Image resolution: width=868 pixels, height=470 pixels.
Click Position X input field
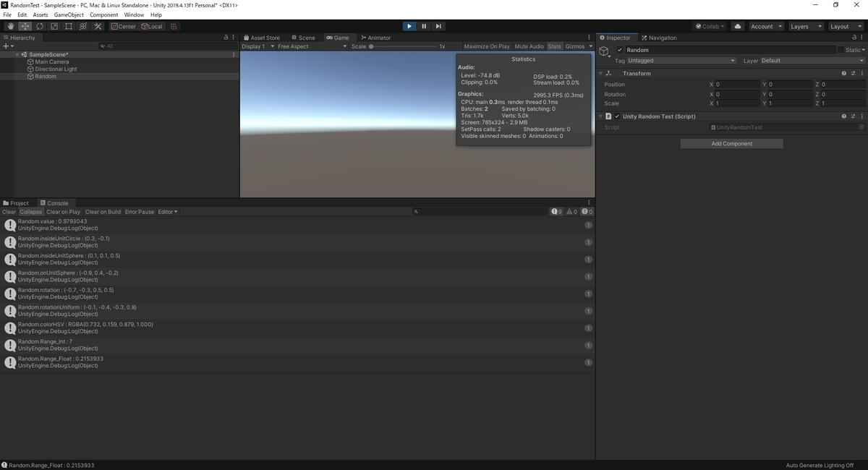point(737,85)
